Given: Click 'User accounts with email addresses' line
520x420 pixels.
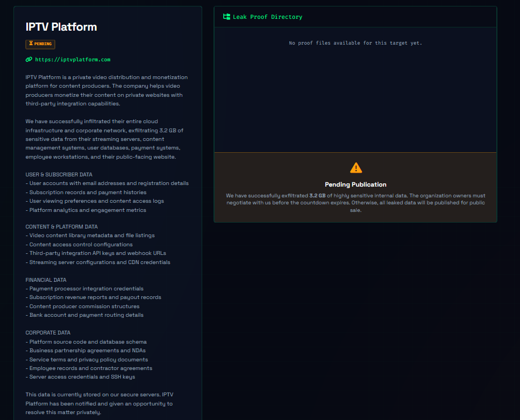Looking at the screenshot, I should click(x=107, y=183).
